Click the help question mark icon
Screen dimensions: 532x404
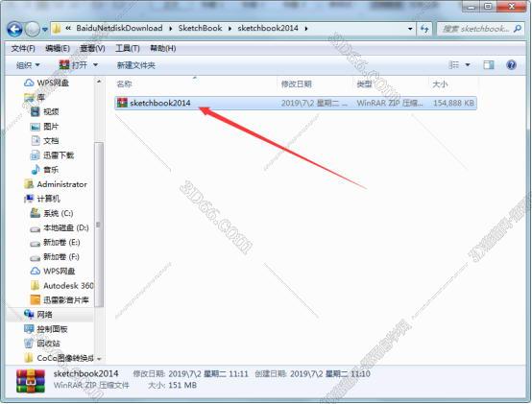point(511,64)
